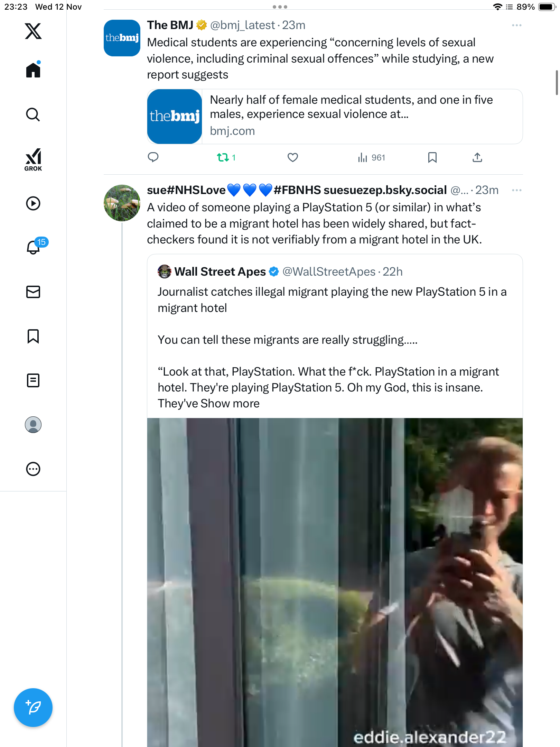Viewport: 560px width, 747px height.
Task: View notifications with 15 badge
Action: [x=34, y=247]
